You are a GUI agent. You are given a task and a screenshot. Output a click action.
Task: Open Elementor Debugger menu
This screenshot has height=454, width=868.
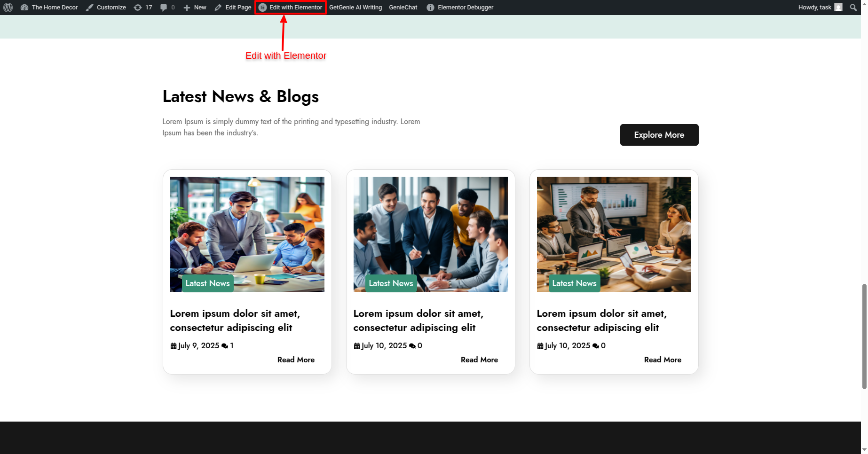click(x=460, y=8)
